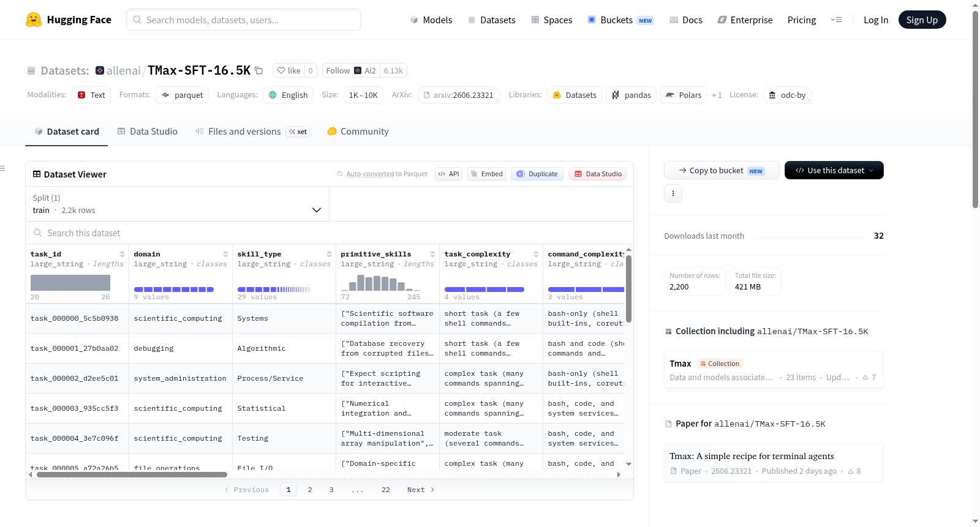Click the table horizontal scrollbar
980x527 pixels.
pyautogui.click(x=132, y=474)
